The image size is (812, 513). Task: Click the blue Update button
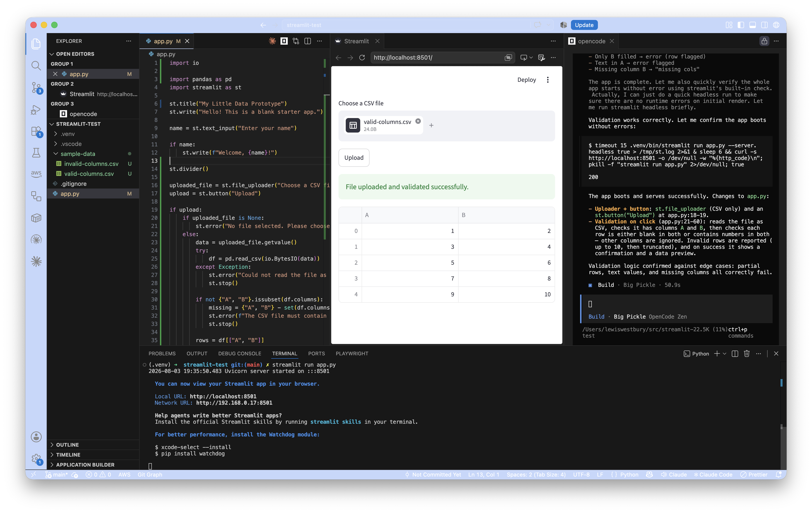(x=584, y=25)
